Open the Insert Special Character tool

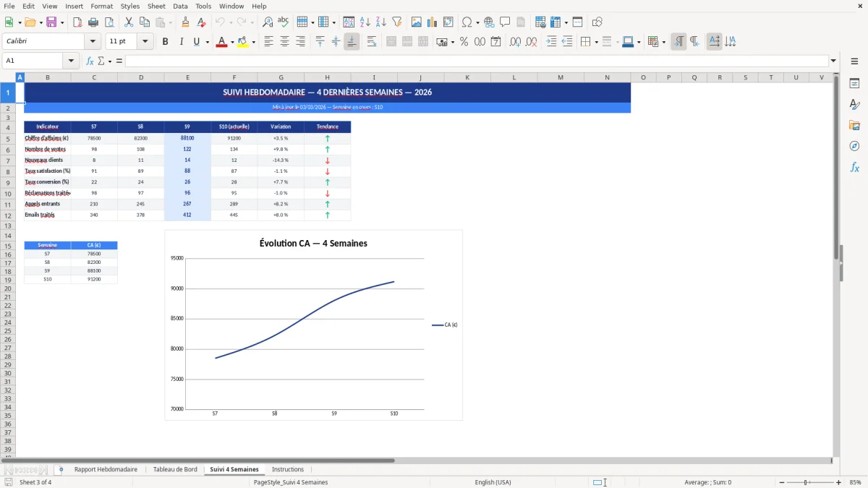coord(468,22)
